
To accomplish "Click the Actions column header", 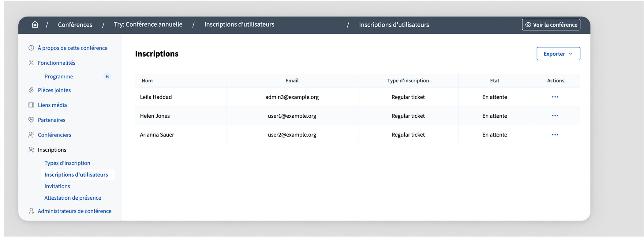I will pos(556,81).
